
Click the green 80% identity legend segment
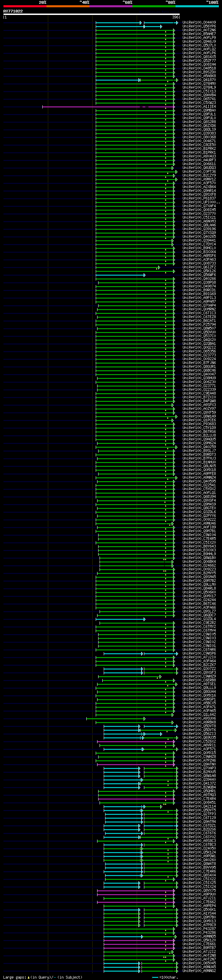pyautogui.click(x=154, y=6)
